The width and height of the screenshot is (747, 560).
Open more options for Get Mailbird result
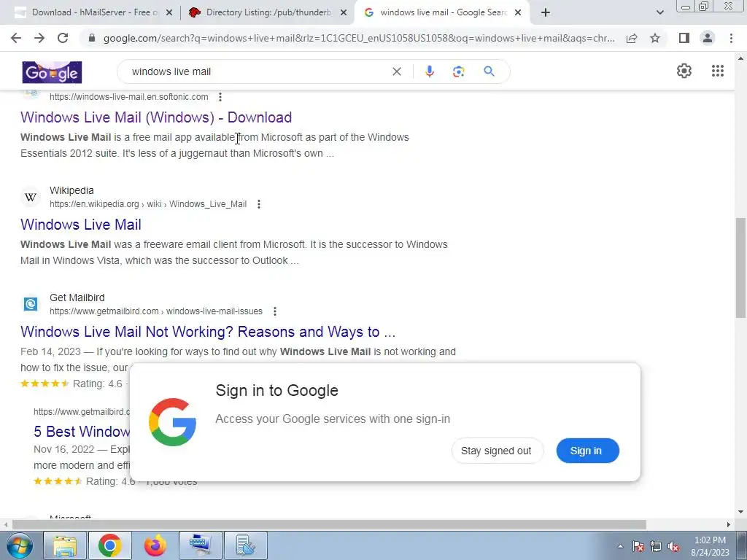[275, 311]
